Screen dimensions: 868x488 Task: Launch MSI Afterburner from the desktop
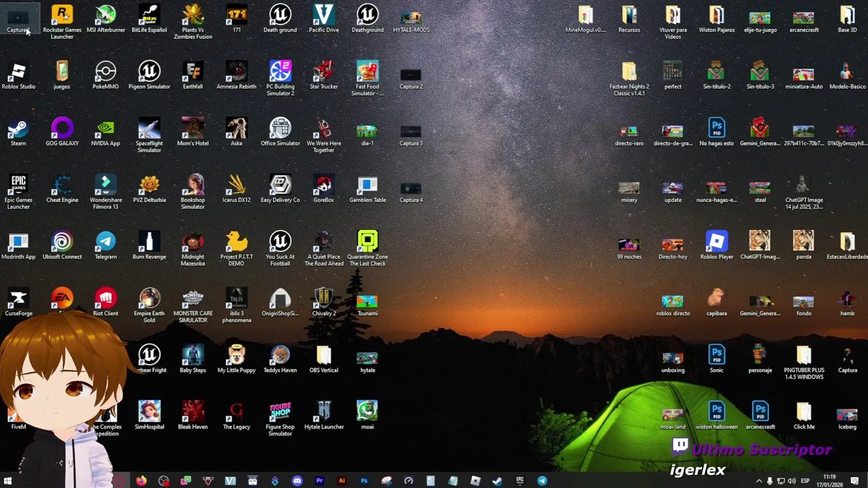point(106,18)
